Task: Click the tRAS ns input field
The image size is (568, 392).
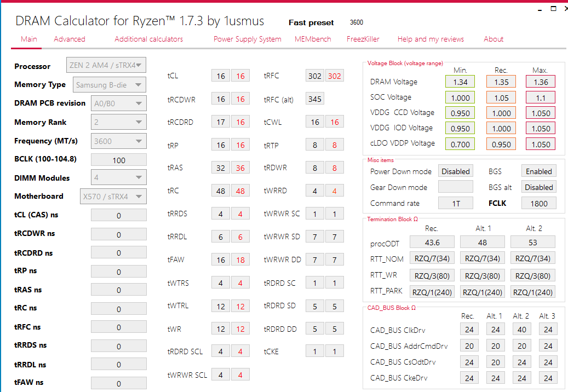Action: click(119, 290)
